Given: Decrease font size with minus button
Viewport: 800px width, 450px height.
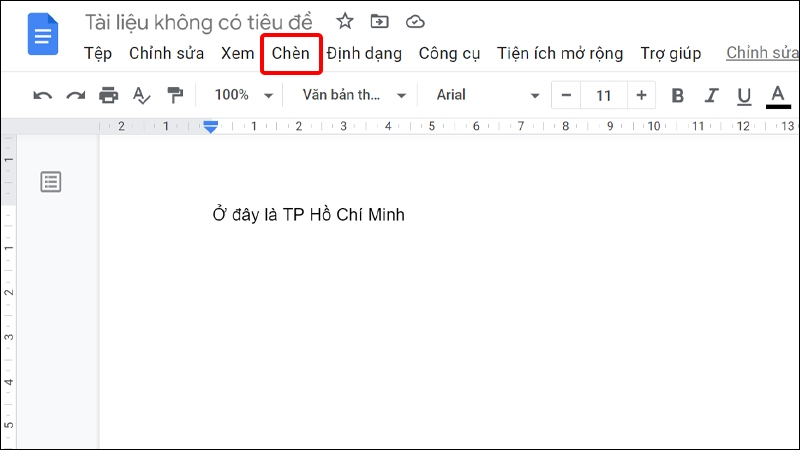Looking at the screenshot, I should [x=566, y=95].
